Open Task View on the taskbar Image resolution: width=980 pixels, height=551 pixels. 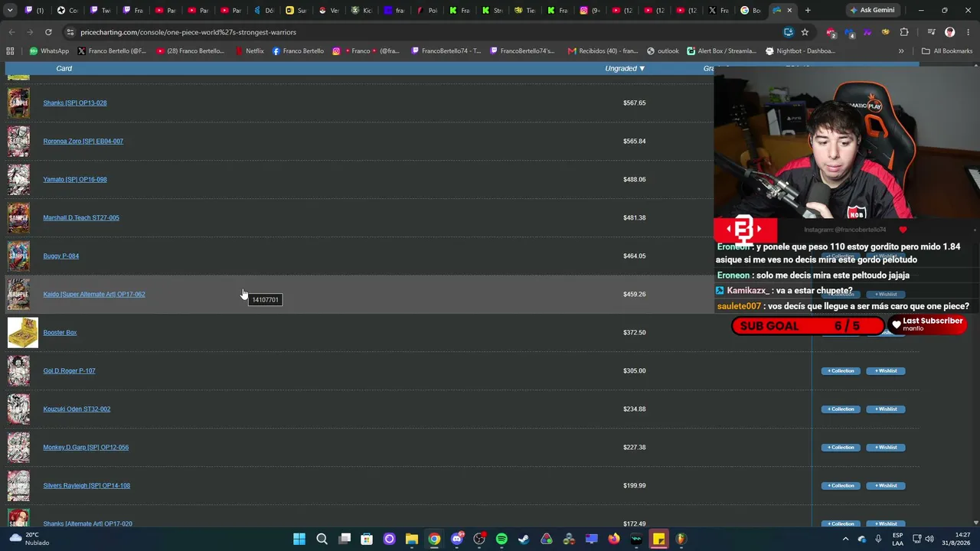point(345,539)
